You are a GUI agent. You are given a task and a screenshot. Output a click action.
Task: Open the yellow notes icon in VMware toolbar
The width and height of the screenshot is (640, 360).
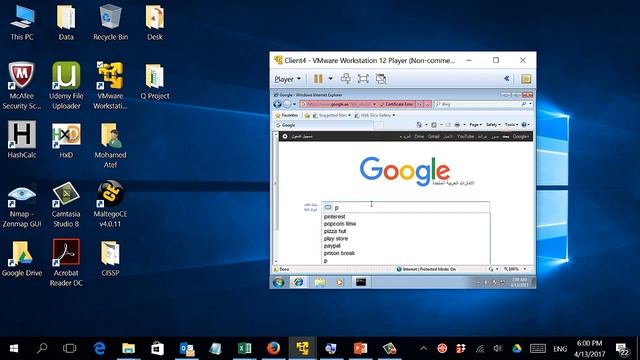click(x=526, y=79)
